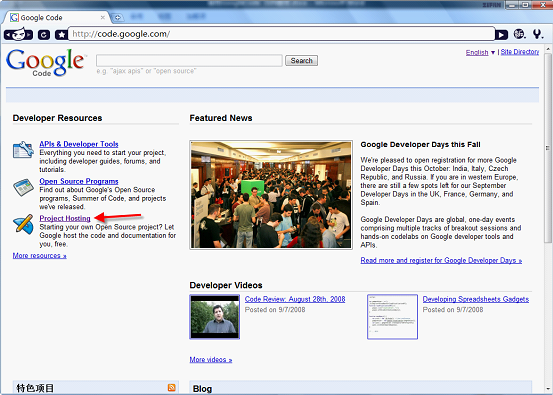This screenshot has width=553, height=395.
Task: Bookmark this page with star icon
Action: click(x=61, y=35)
